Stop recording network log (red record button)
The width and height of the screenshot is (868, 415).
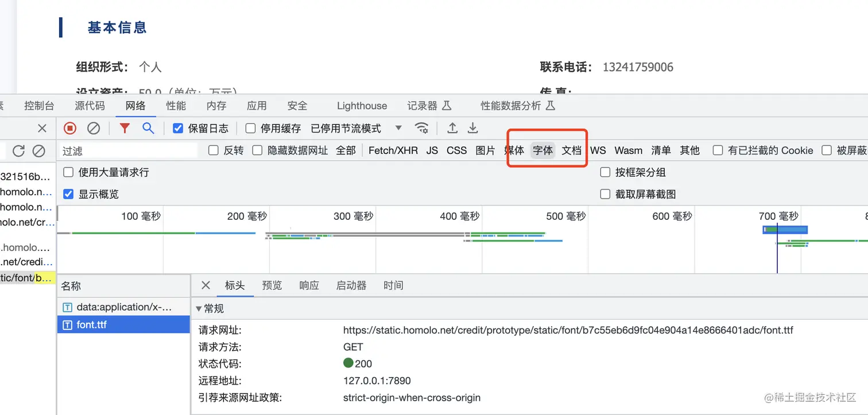pyautogui.click(x=70, y=128)
